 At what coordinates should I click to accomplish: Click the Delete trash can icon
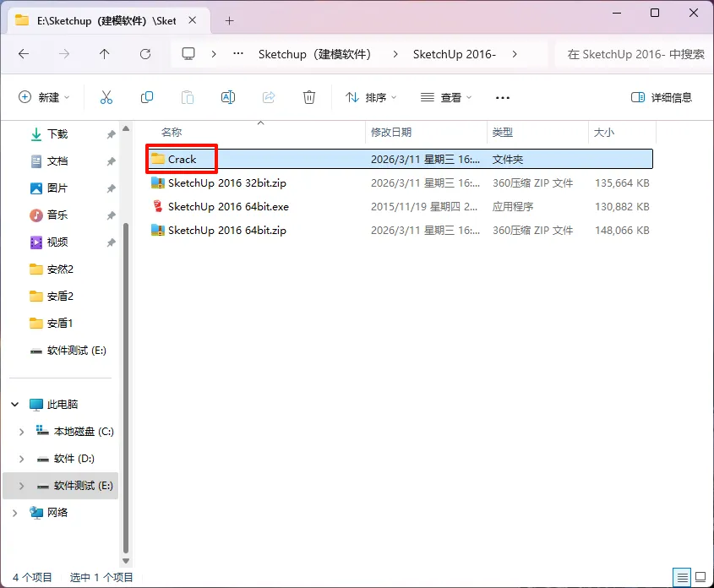click(x=308, y=97)
